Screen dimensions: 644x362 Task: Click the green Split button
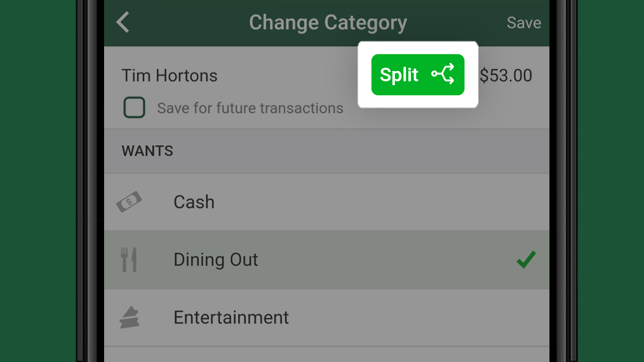tap(418, 75)
